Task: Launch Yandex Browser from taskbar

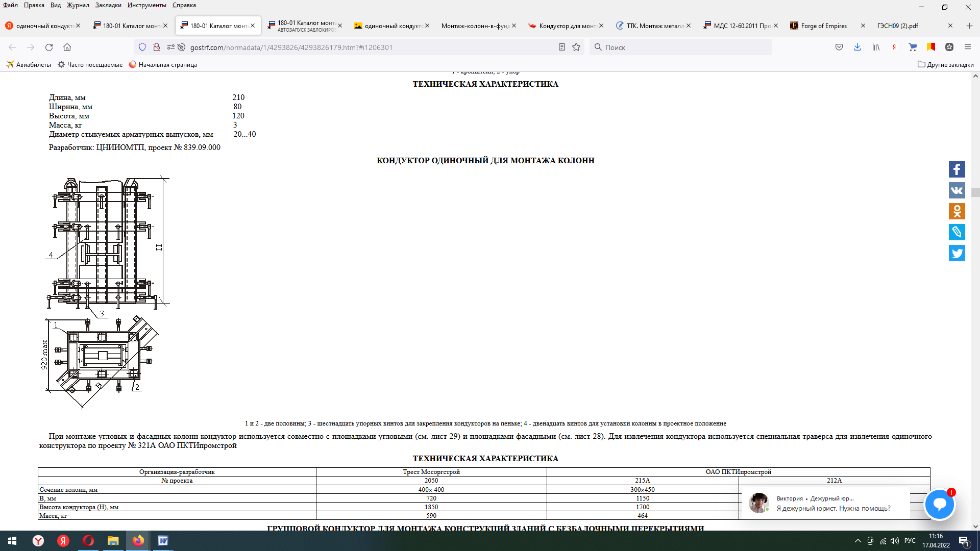Action: coord(38,541)
